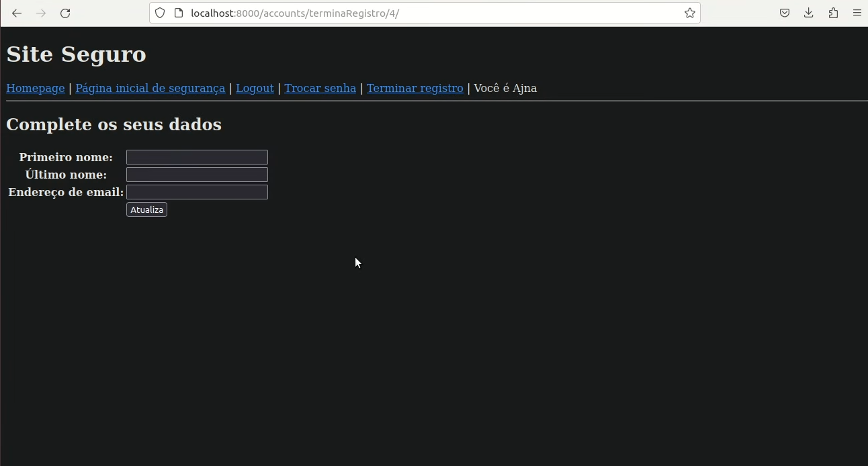Image resolution: width=868 pixels, height=466 pixels.
Task: Open the Firefox application menu
Action: click(857, 13)
